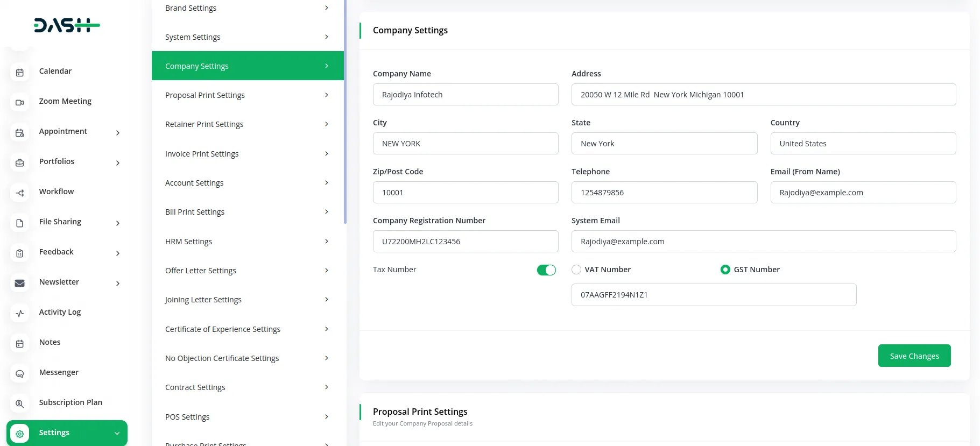Click the Subscription Plan icon
Image resolution: width=980 pixels, height=446 pixels.
20,403
